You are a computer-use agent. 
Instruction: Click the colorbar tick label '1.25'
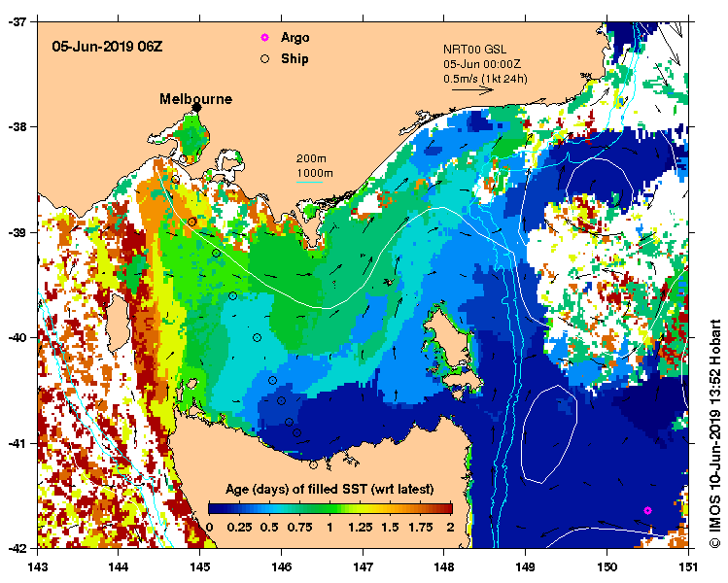tap(361, 528)
